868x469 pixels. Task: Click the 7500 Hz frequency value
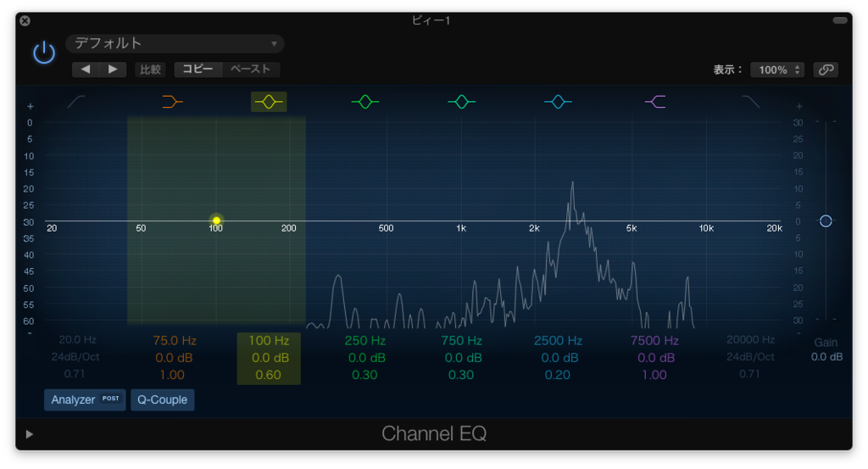[654, 341]
